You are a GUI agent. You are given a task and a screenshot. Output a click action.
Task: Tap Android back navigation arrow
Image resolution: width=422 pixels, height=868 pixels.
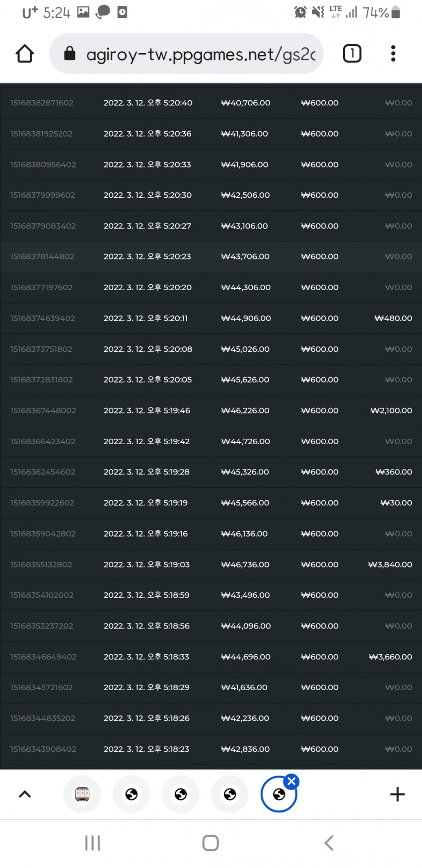[x=329, y=843]
